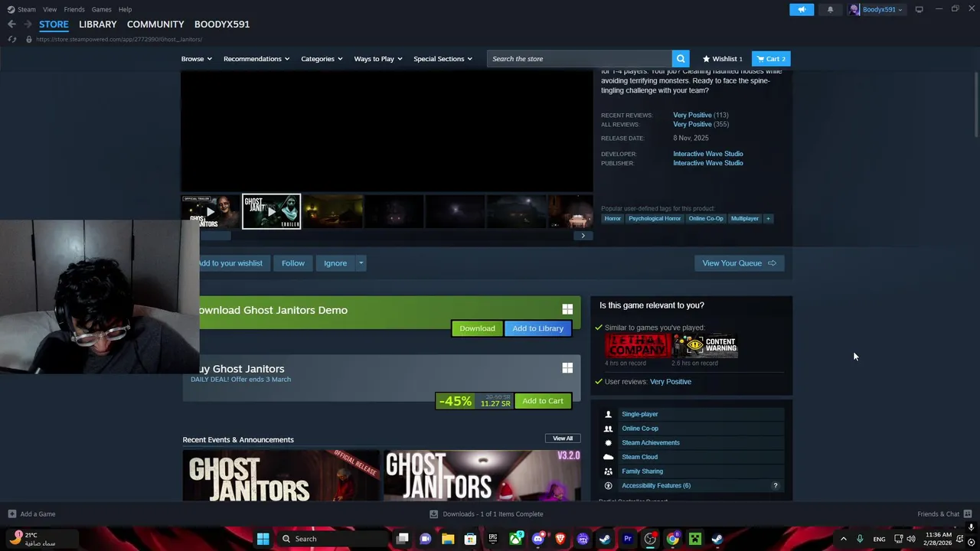Open the Lethal Company game thumbnail
This screenshot has height=551, width=980.
click(637, 346)
